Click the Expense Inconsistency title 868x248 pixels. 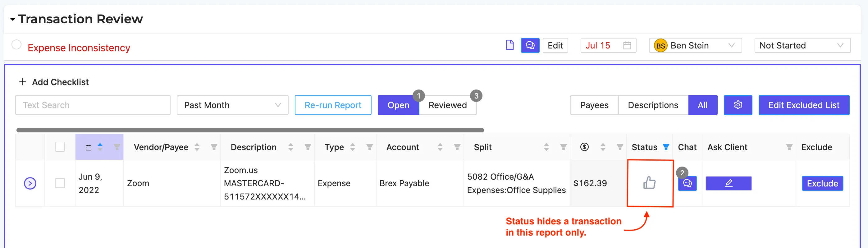tap(79, 48)
